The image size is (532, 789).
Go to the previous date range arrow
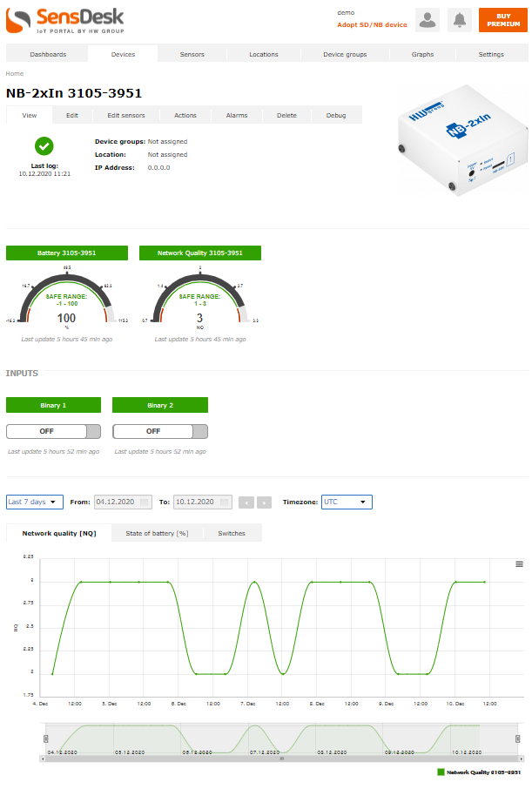[246, 502]
